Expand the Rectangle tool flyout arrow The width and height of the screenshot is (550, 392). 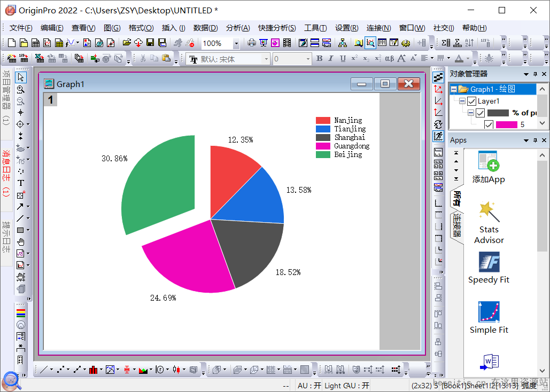pos(28,230)
